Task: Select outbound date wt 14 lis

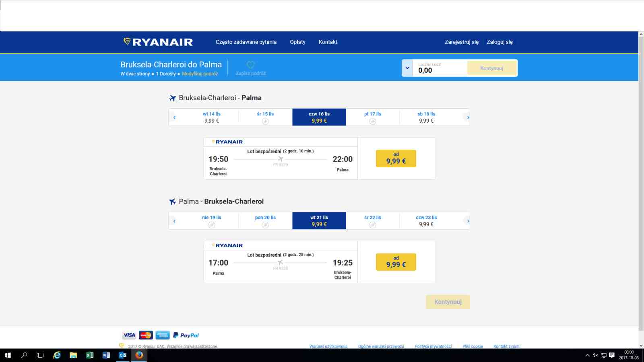Action: (212, 117)
